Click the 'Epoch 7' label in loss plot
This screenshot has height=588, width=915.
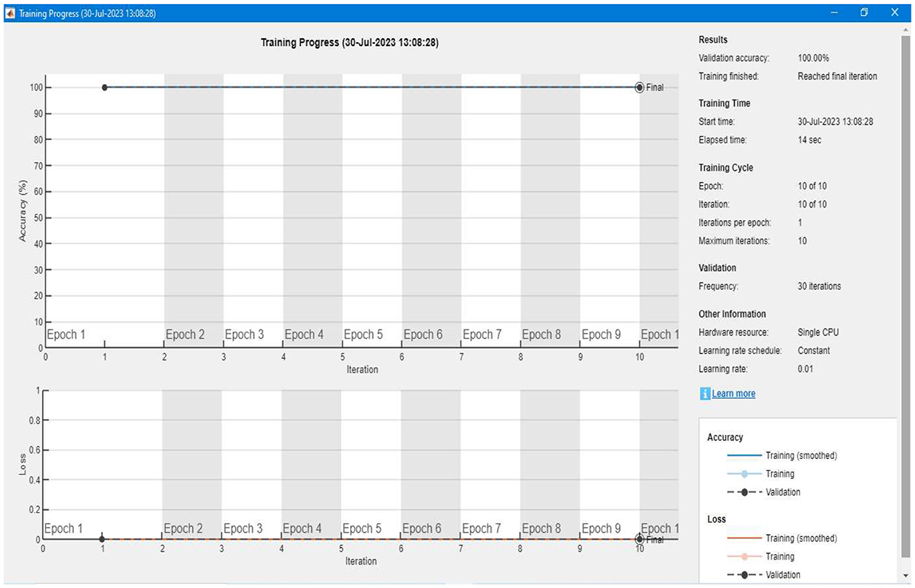[481, 529]
